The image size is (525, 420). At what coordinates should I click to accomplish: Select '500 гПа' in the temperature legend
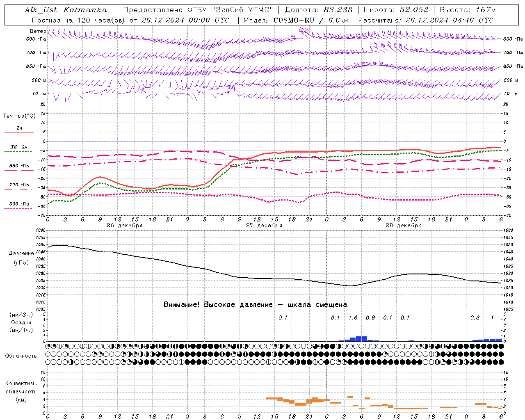pos(19,204)
